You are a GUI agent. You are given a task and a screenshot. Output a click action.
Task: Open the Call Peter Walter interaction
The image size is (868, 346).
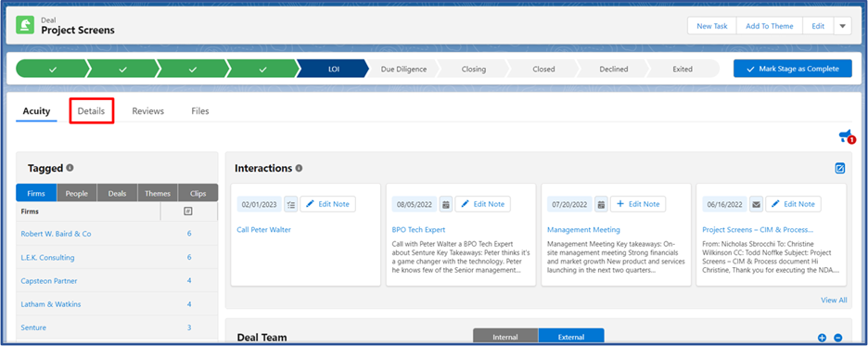click(263, 229)
